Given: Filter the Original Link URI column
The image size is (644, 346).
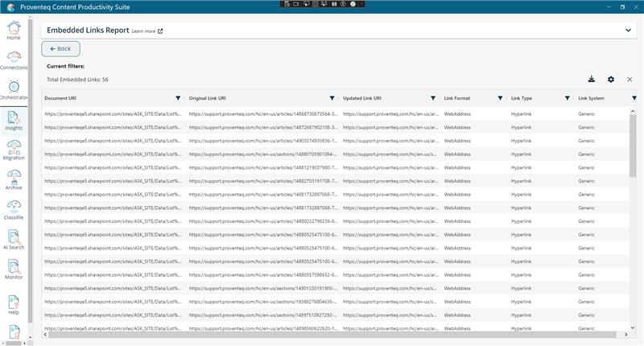Looking at the screenshot, I should 332,98.
